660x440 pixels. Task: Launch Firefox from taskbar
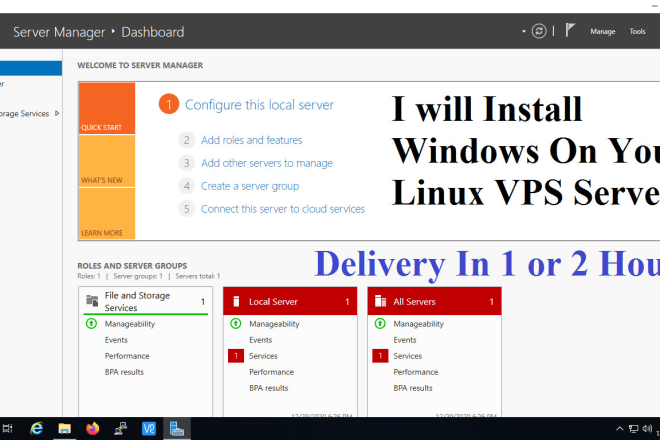[93, 429]
